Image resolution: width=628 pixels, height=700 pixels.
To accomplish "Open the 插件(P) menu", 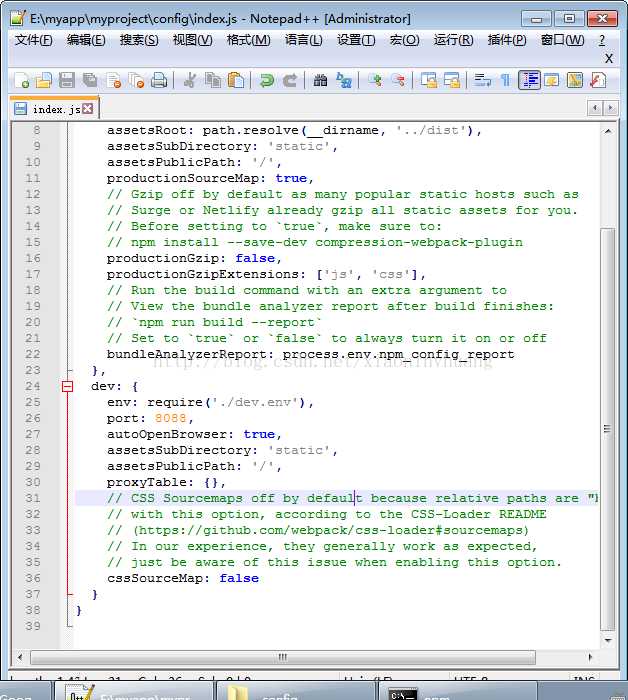I will (507, 40).
